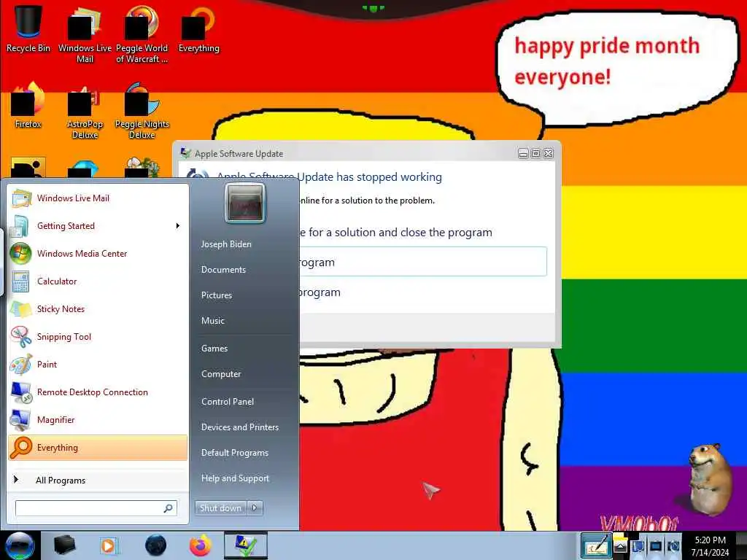Click the Windows Start orb
Image resolution: width=747 pixels, height=560 pixels.
click(x=20, y=545)
